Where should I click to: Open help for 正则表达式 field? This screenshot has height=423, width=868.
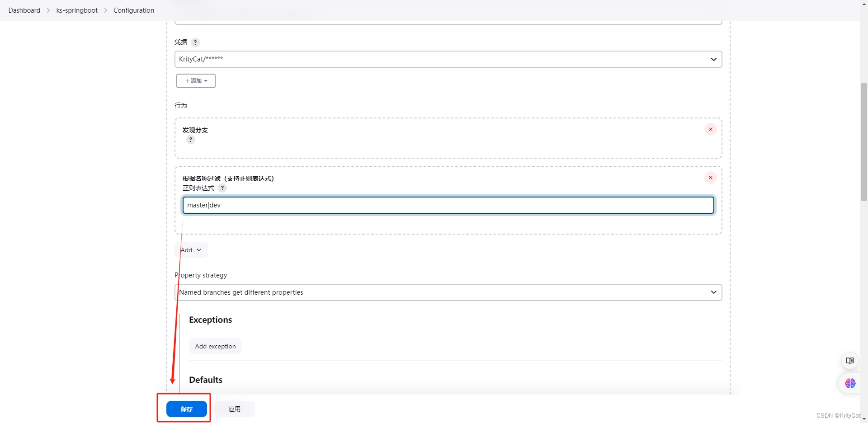tap(222, 188)
